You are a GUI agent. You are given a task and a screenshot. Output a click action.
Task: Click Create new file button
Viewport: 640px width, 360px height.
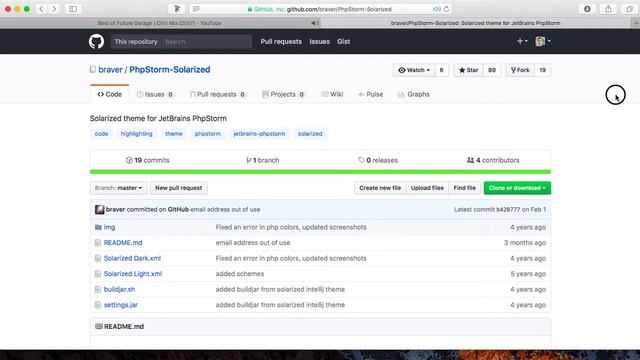[x=380, y=188]
